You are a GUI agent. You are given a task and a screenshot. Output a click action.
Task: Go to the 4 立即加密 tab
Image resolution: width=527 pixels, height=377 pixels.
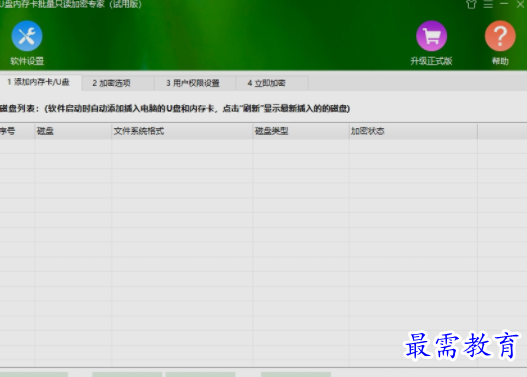[x=272, y=83]
